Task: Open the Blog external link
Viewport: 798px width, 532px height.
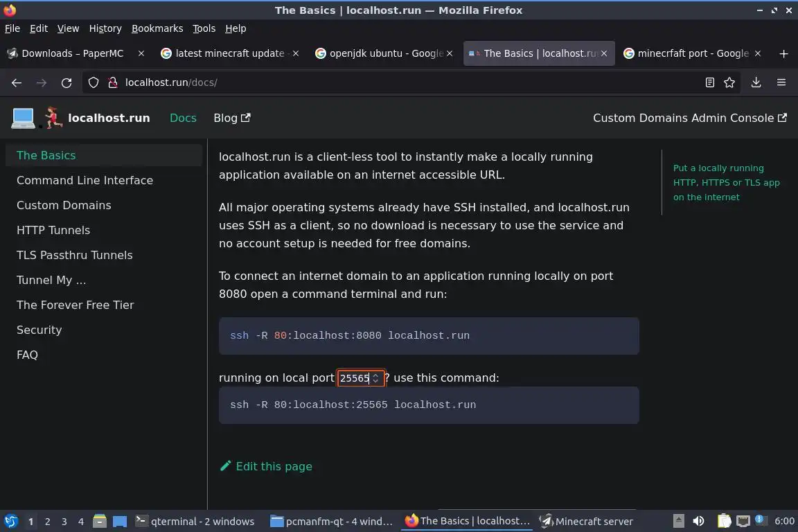Action: point(232,118)
